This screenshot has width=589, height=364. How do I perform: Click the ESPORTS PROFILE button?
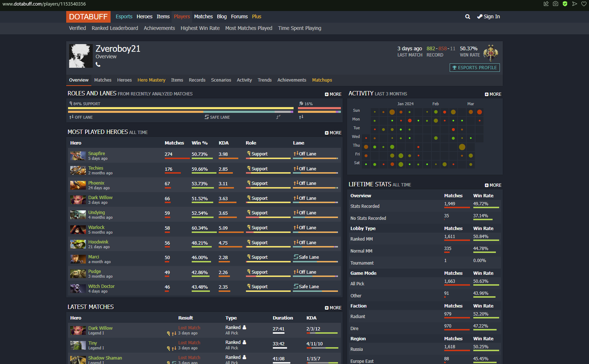(474, 68)
